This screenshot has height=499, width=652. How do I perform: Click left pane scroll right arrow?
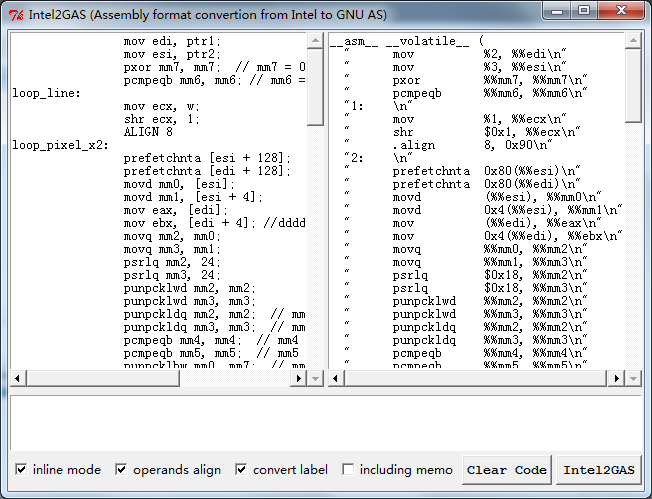tap(299, 378)
